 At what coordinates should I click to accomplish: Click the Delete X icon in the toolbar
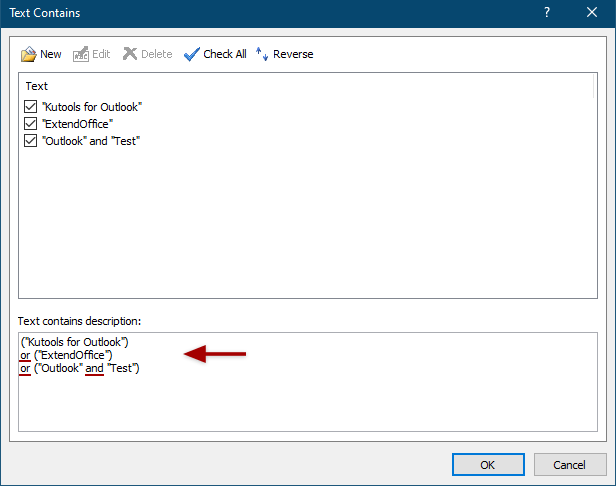(x=130, y=54)
